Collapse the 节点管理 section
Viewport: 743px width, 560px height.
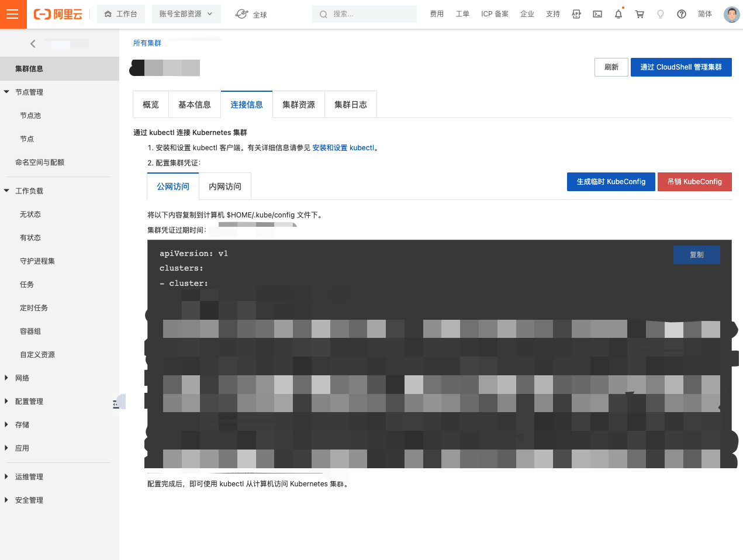pos(7,92)
